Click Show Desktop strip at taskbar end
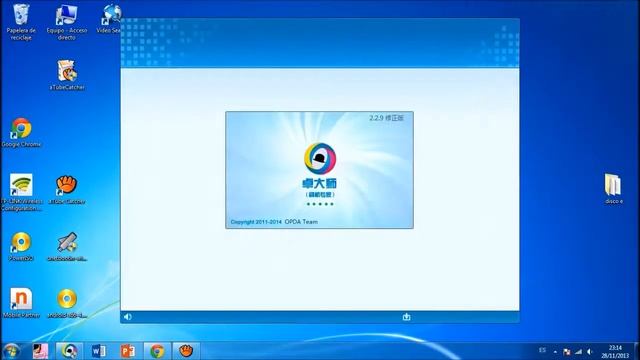 coord(637,351)
